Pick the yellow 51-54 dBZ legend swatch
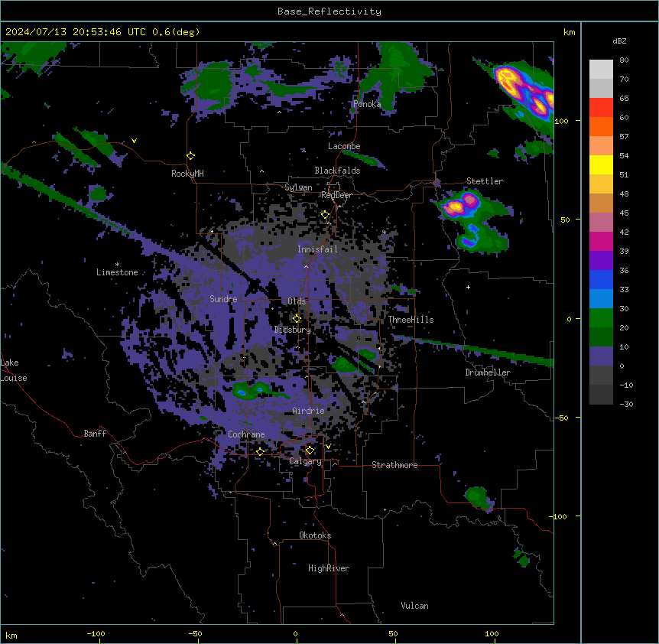 601,164
